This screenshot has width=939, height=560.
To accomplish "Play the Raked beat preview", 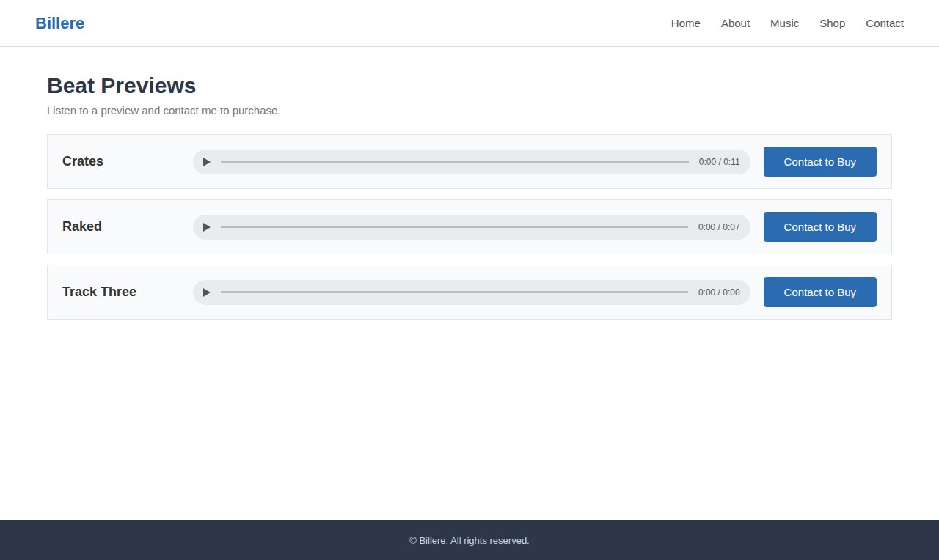I will (207, 227).
